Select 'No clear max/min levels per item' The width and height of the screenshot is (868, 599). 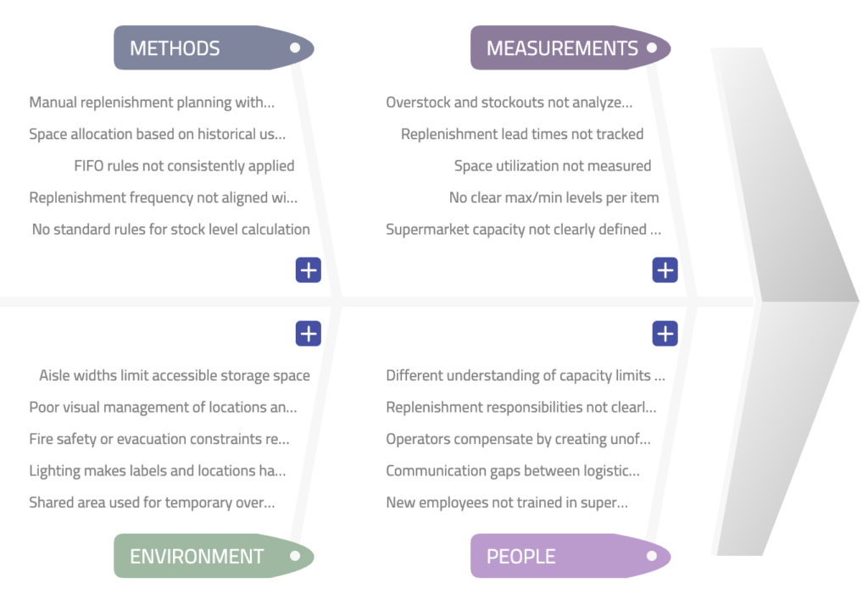coord(554,197)
